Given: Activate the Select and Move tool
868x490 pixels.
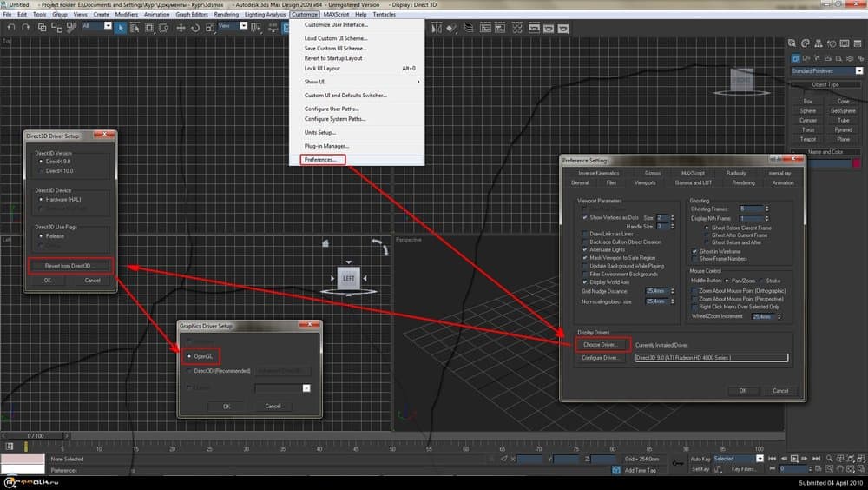Looking at the screenshot, I should [181, 27].
